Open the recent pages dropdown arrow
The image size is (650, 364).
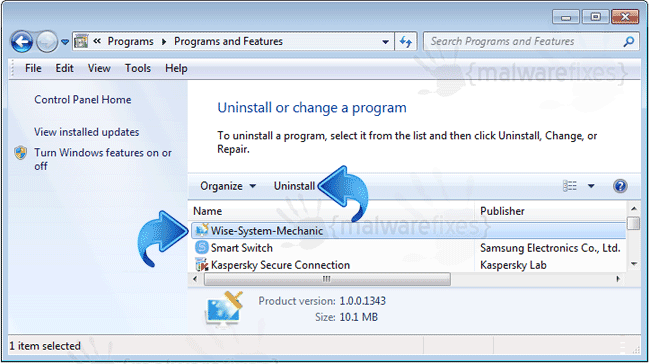65,42
